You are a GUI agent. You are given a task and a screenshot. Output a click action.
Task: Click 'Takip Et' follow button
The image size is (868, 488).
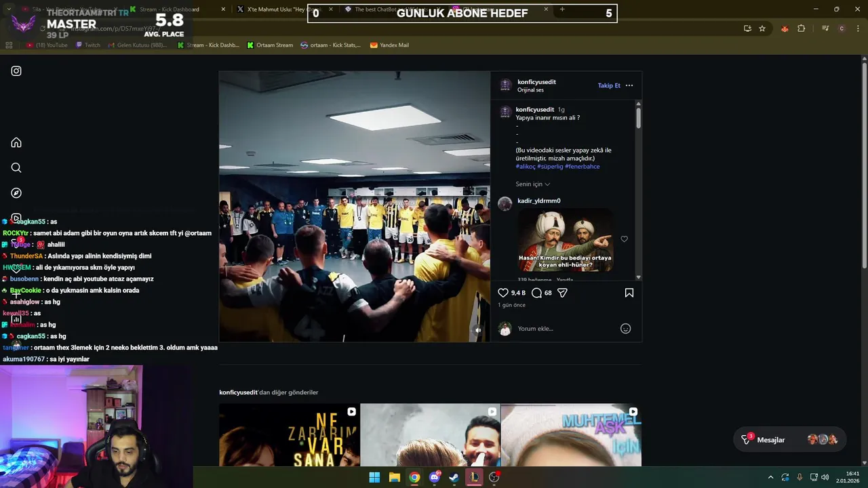pyautogui.click(x=609, y=85)
